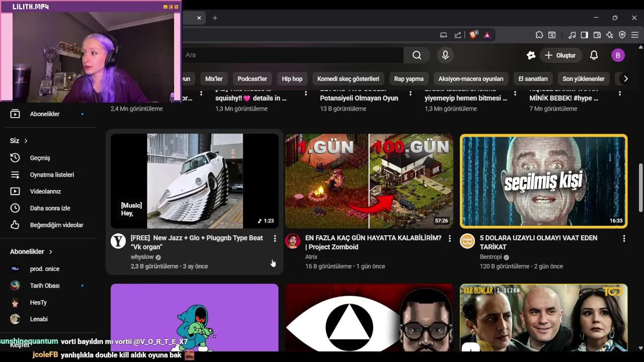Click the sparkle icon beside Oluştur

click(531, 55)
